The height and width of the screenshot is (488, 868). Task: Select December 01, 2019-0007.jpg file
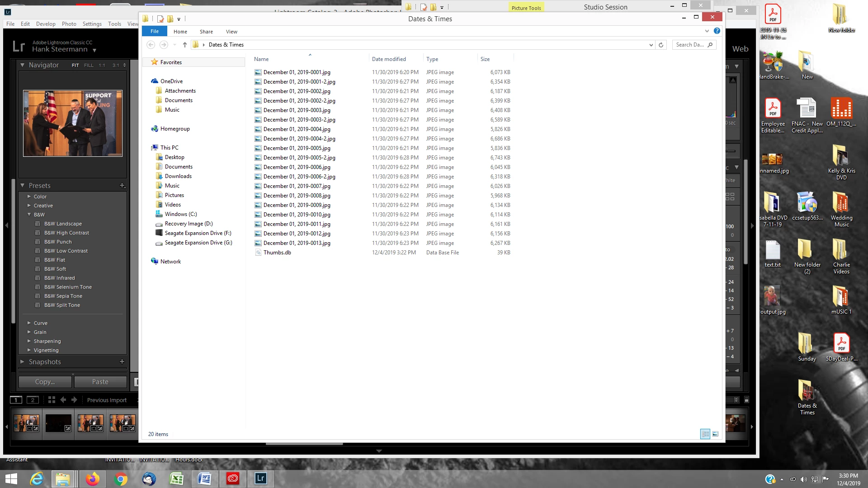(x=297, y=186)
